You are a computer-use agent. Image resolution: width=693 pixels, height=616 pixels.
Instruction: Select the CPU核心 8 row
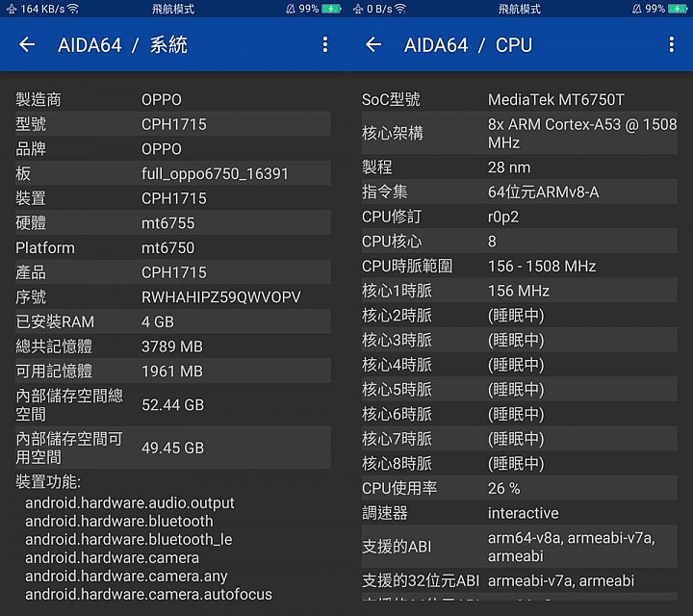pos(520,242)
